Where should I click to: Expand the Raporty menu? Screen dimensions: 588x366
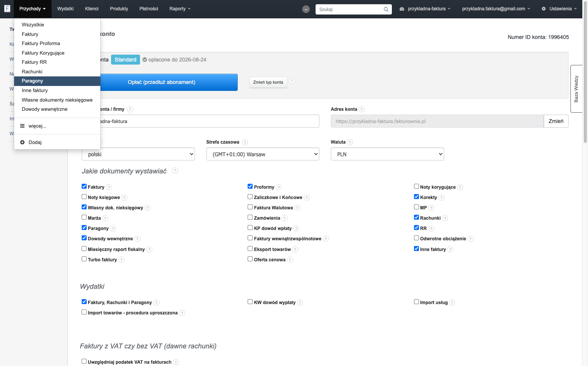click(180, 9)
